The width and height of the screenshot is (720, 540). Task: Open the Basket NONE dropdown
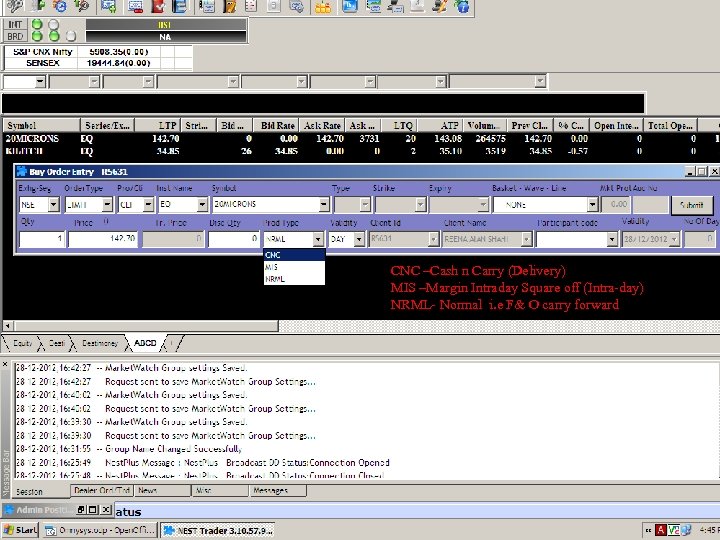pyautogui.click(x=593, y=204)
